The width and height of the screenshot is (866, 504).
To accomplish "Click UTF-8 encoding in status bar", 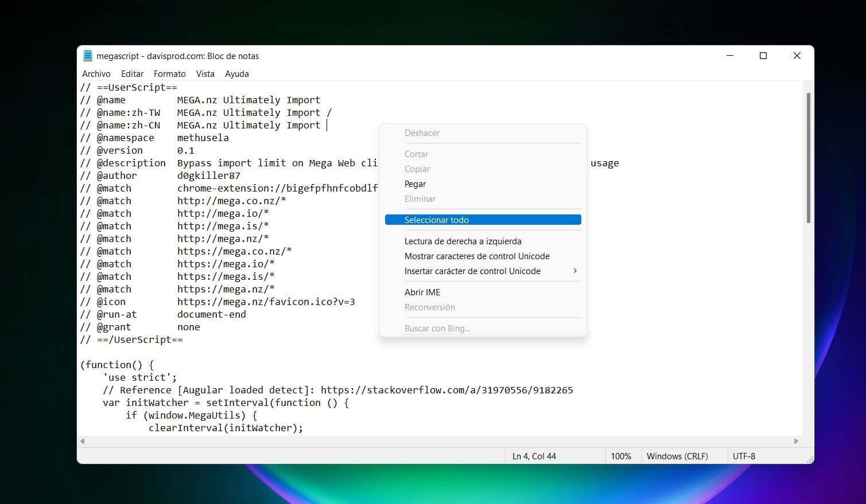I will point(744,456).
